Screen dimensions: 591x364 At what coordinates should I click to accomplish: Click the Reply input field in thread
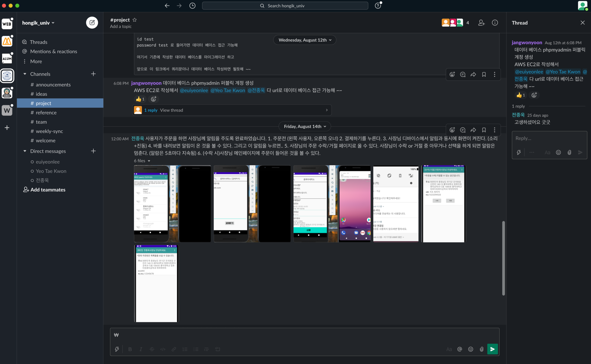(549, 138)
